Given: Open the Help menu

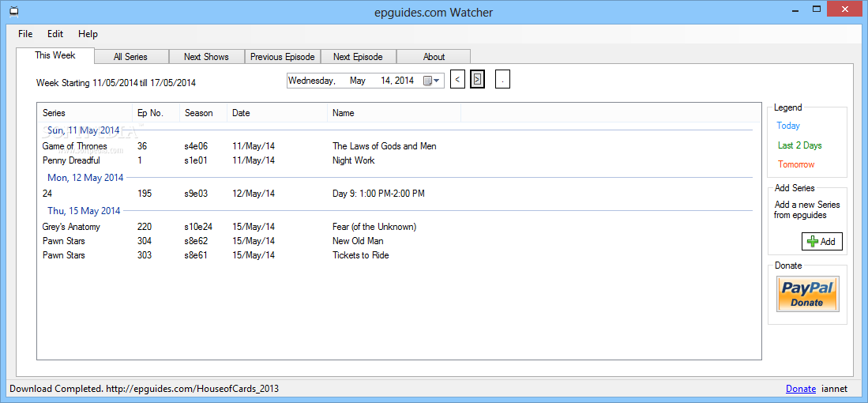Looking at the screenshot, I should pyautogui.click(x=88, y=34).
